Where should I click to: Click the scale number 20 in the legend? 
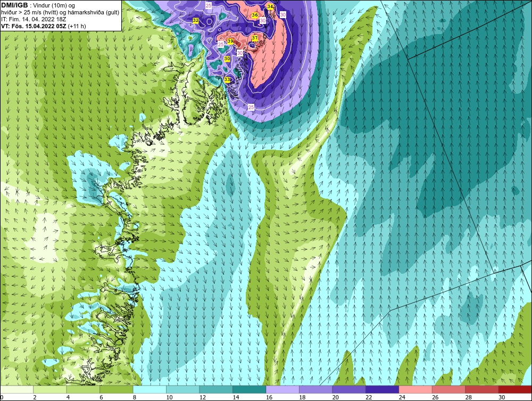pyautogui.click(x=336, y=397)
